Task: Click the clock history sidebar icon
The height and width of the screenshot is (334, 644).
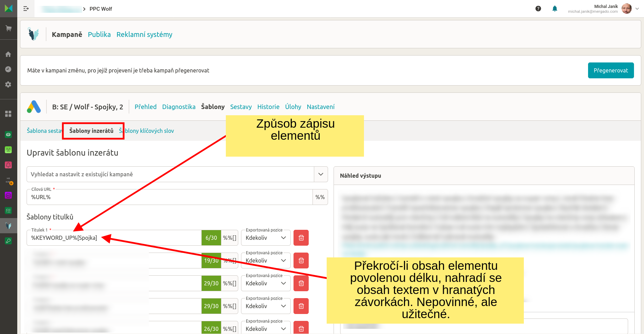Action: (x=8, y=69)
